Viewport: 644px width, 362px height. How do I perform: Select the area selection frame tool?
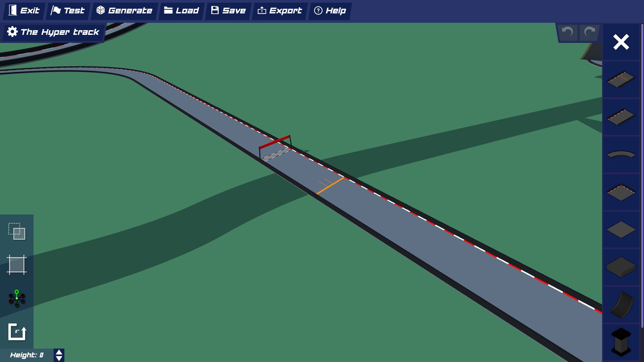[x=16, y=265]
